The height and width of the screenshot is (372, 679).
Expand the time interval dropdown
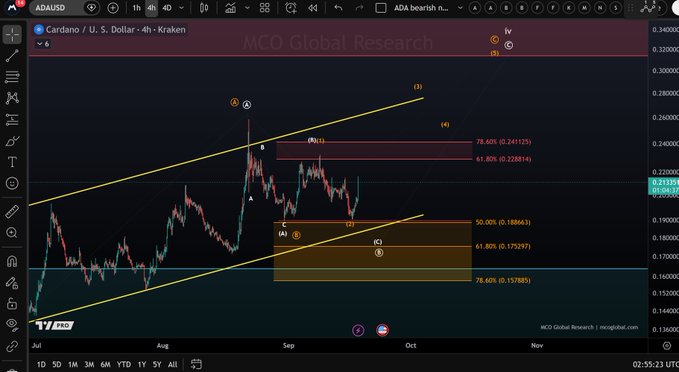[x=181, y=8]
